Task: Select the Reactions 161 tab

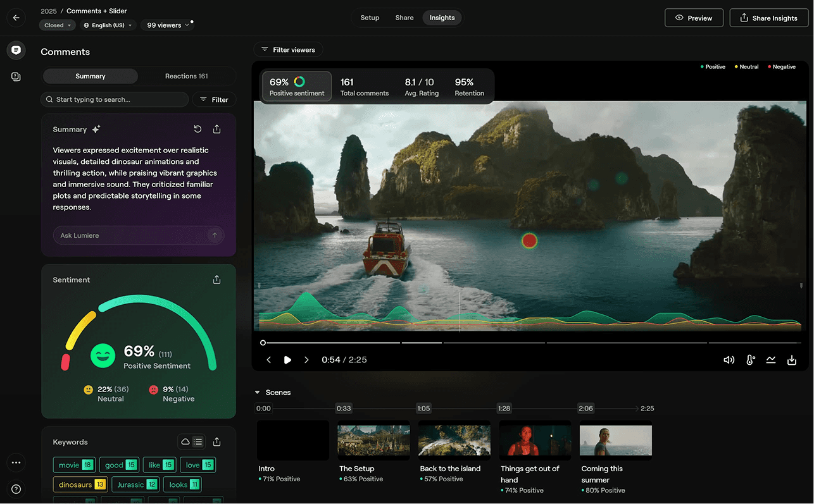Action: pos(187,76)
